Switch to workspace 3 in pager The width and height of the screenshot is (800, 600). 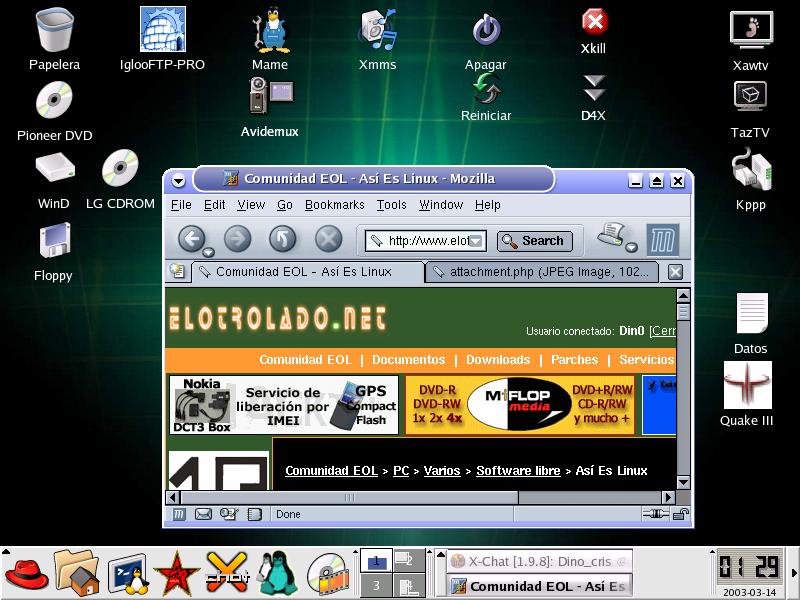[376, 585]
